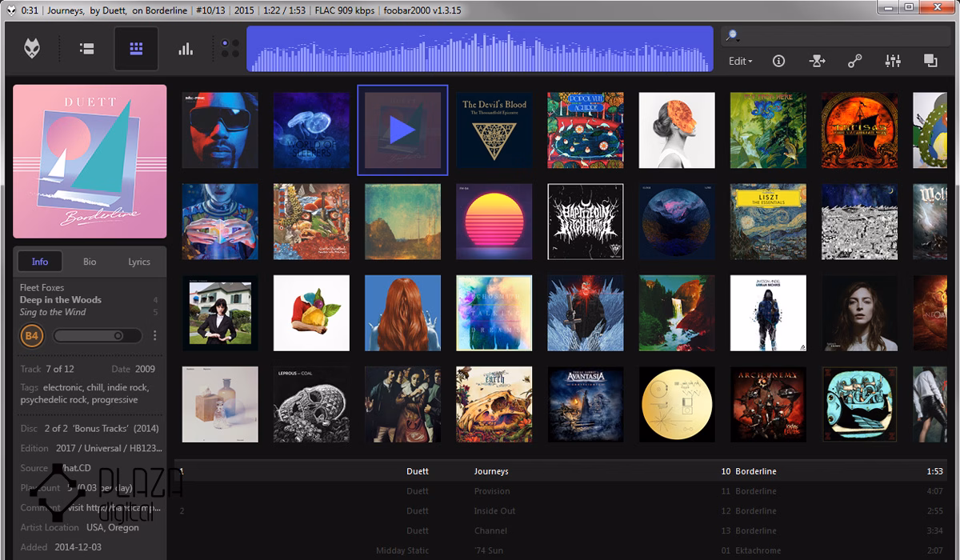The height and width of the screenshot is (560, 960).
Task: Select the waterfall landscape album cover
Action: pos(677,313)
